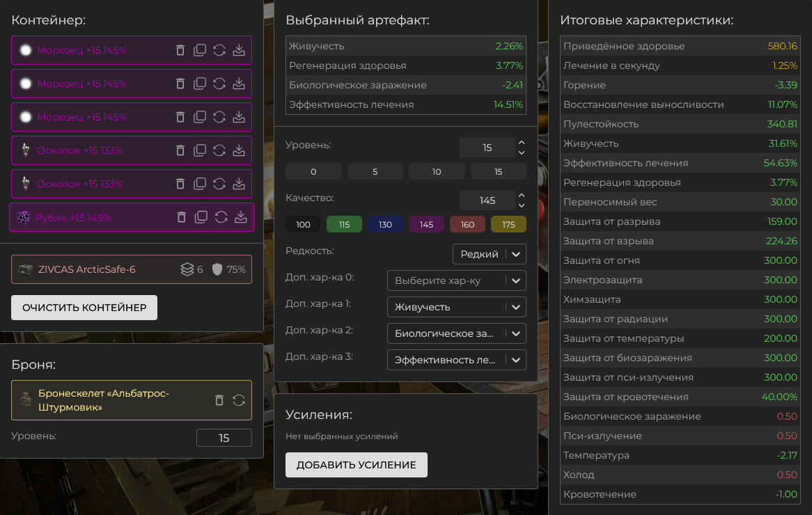Remove the Альбатрос-Штурмовик armor with trash icon

click(219, 400)
